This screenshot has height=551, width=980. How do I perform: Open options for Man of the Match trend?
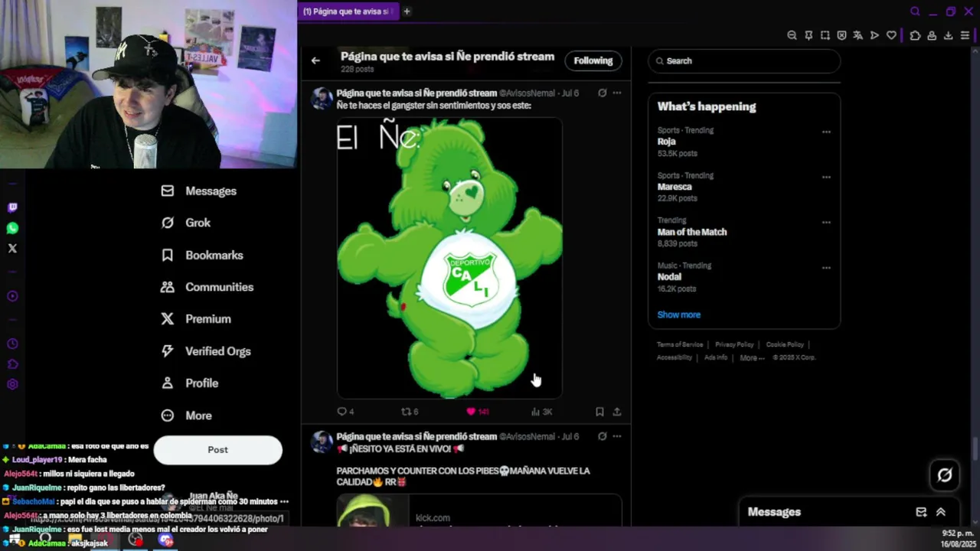(x=826, y=222)
